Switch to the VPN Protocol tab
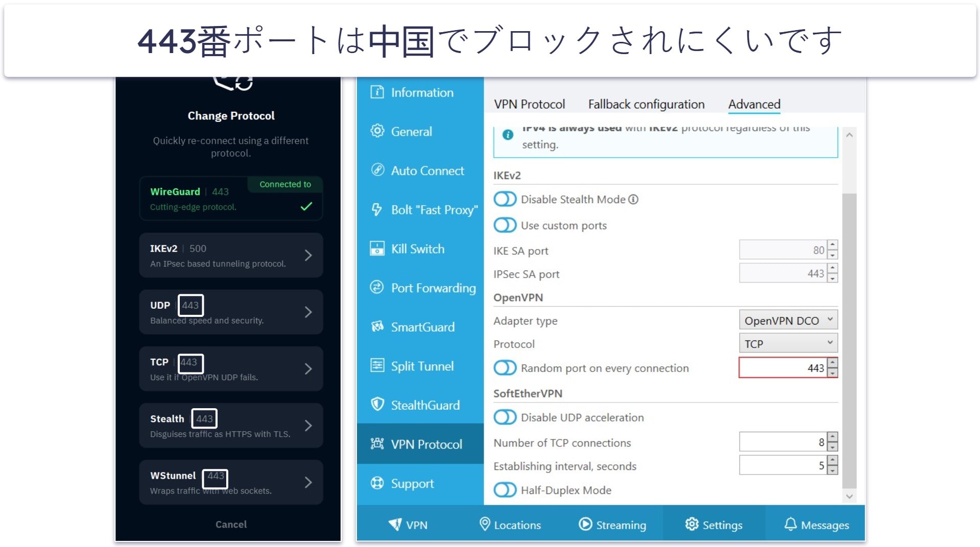The image size is (980, 547). [x=529, y=104]
